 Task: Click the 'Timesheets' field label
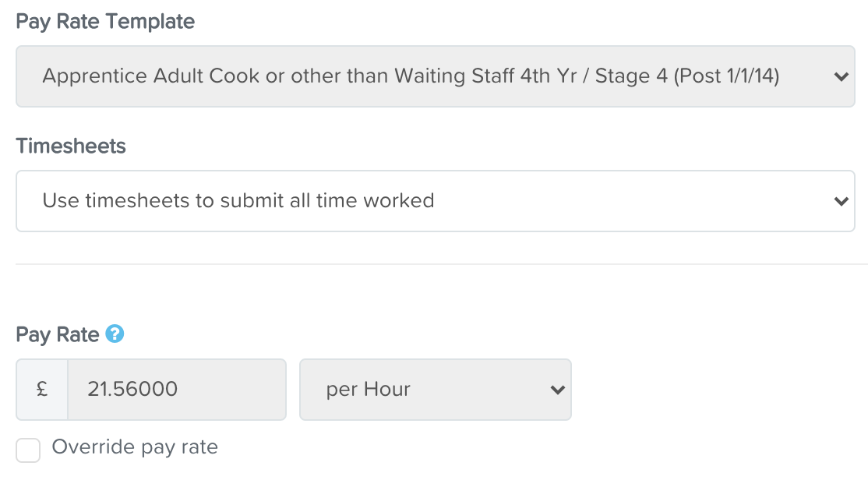click(x=71, y=146)
